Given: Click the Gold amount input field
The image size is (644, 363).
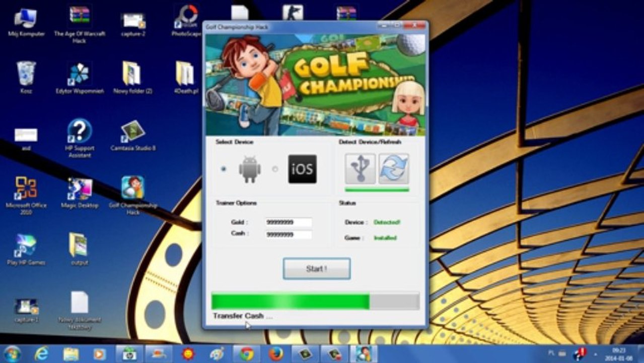Looking at the screenshot, I should click(x=289, y=222).
